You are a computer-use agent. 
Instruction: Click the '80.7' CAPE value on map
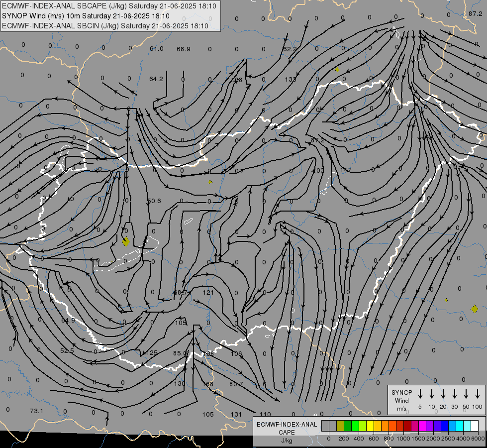click(x=236, y=384)
